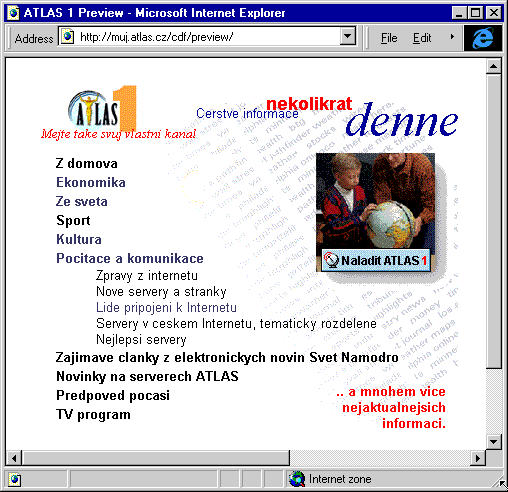Screen dimensions: 508x492
Task: Close the ATLAS 1 Preview window
Action: 494,13
